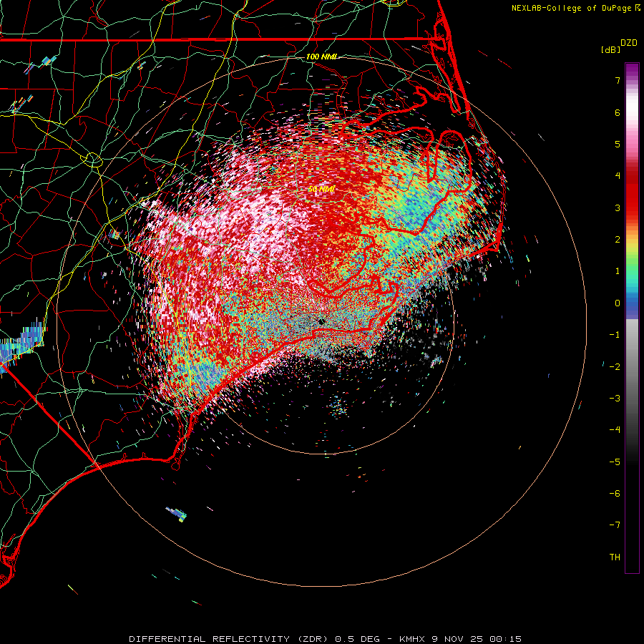Click the legend value -2

coord(615,367)
